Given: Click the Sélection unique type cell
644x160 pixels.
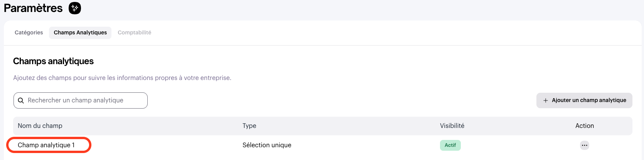Looking at the screenshot, I should 267,145.
